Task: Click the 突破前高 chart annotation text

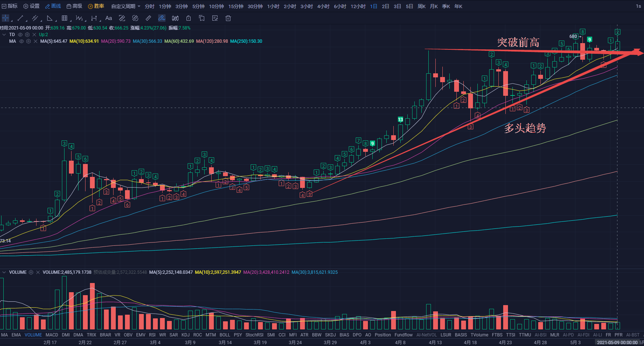Action: point(518,43)
